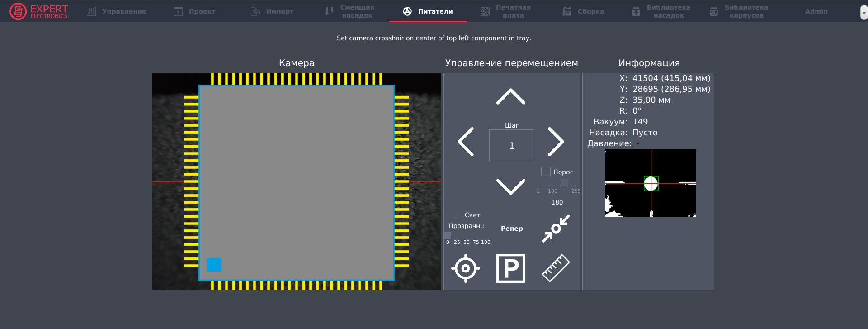868x329 pixels.
Task: Click the Expert Electronics logo
Action: (x=39, y=11)
